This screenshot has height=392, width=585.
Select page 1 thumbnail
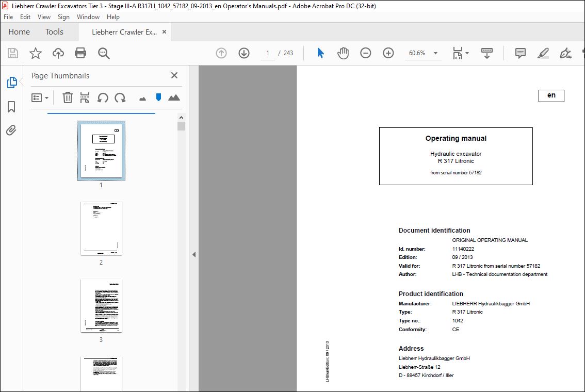[101, 151]
